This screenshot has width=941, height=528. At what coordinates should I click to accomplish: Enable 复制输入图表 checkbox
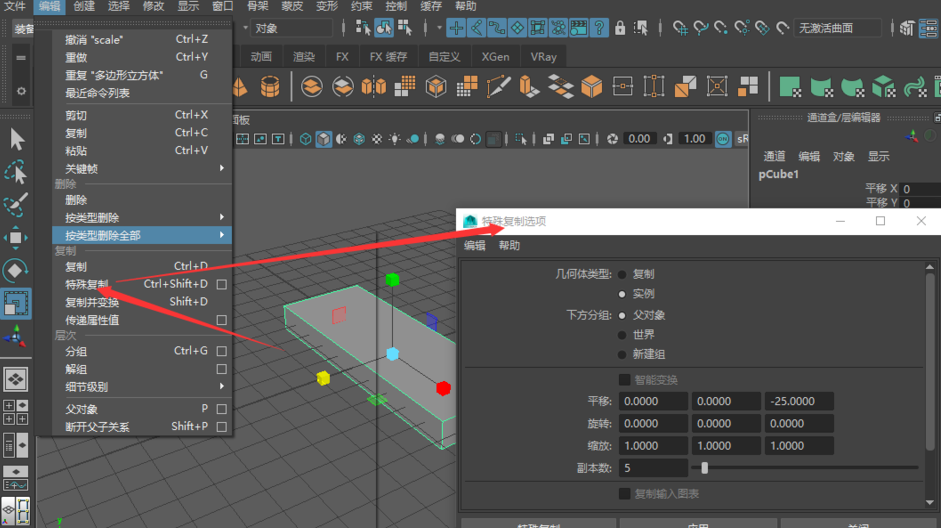click(x=624, y=494)
